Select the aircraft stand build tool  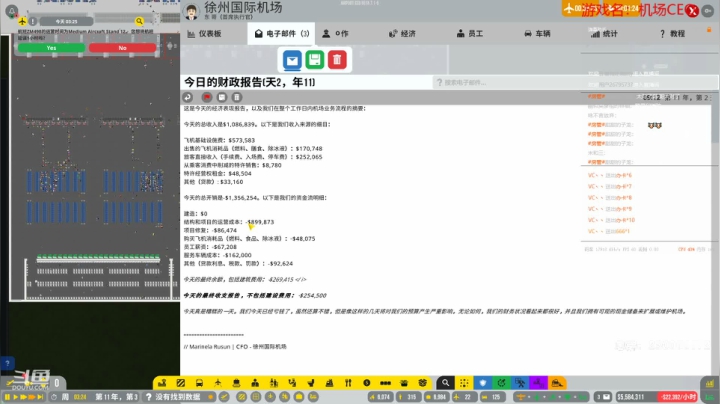(218, 383)
